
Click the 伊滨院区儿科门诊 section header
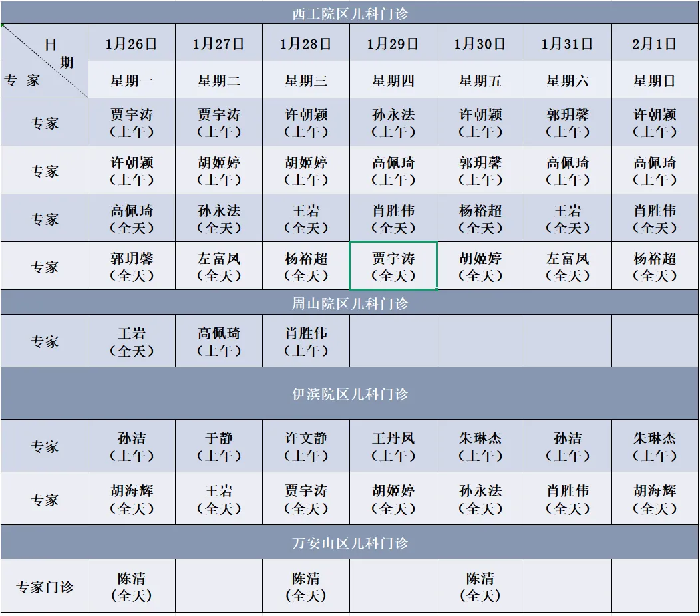[350, 394]
